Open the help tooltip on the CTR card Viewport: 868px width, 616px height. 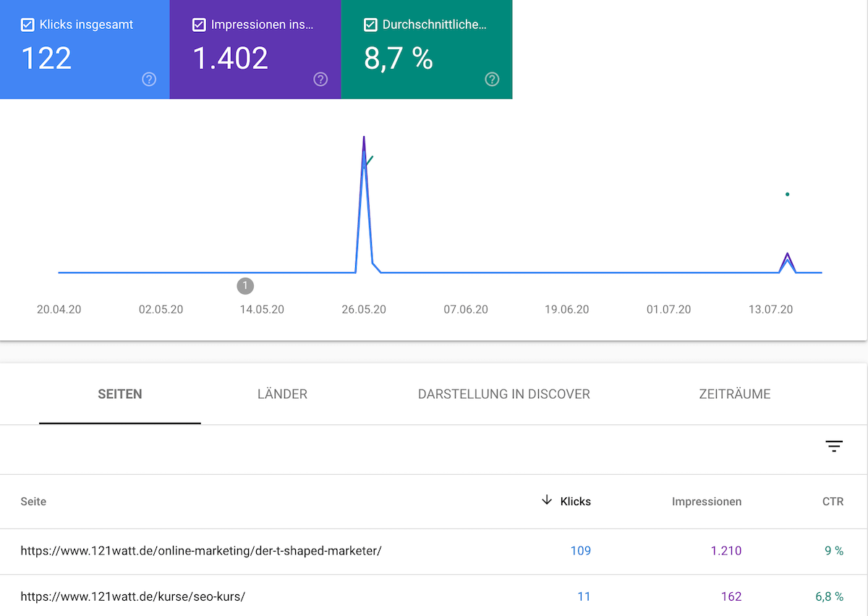click(x=492, y=80)
